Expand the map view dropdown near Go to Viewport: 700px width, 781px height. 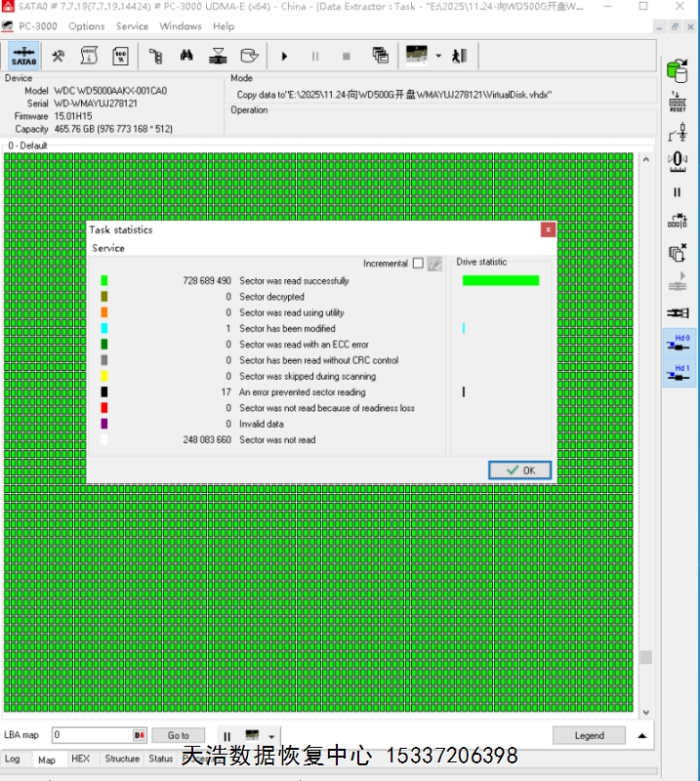tap(272, 736)
